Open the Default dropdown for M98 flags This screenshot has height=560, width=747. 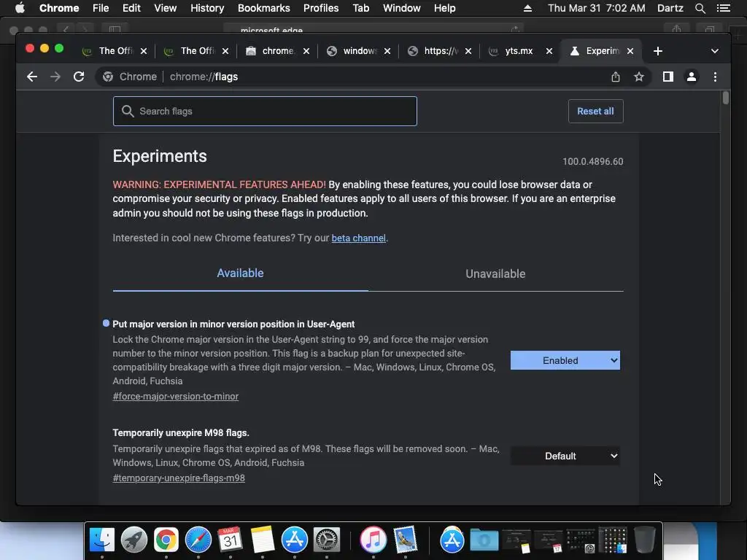tap(565, 456)
